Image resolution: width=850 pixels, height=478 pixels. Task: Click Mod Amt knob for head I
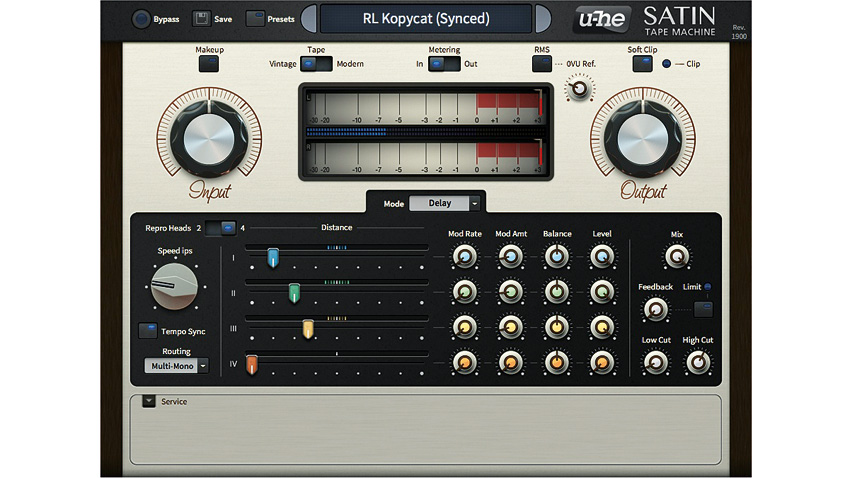click(x=510, y=256)
